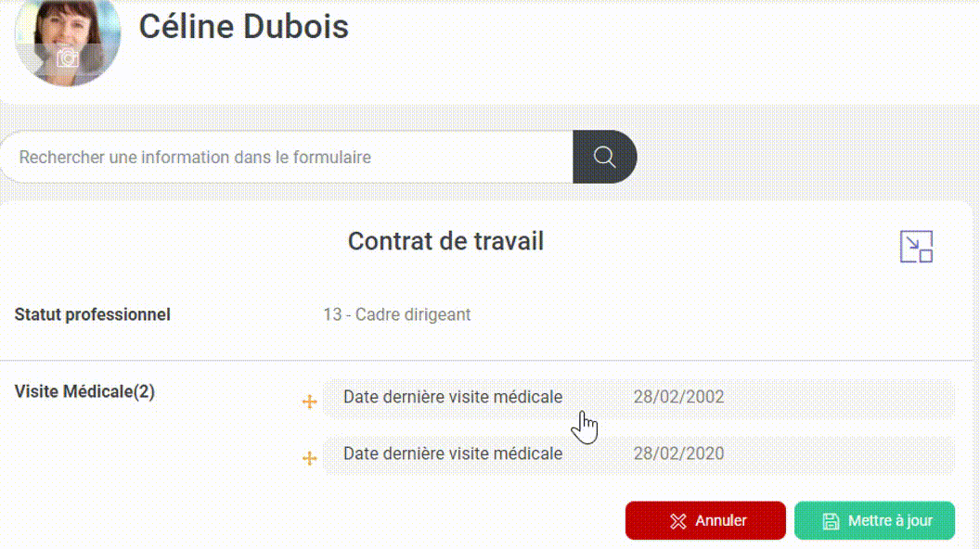This screenshot has height=549, width=980.
Task: Click the magnifier search button
Action: coord(604,157)
